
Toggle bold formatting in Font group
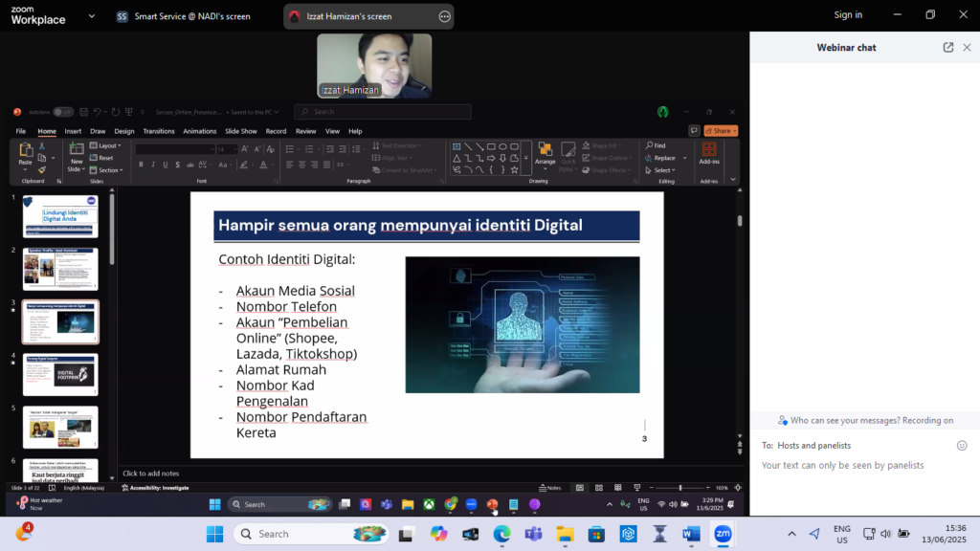pos(141,165)
